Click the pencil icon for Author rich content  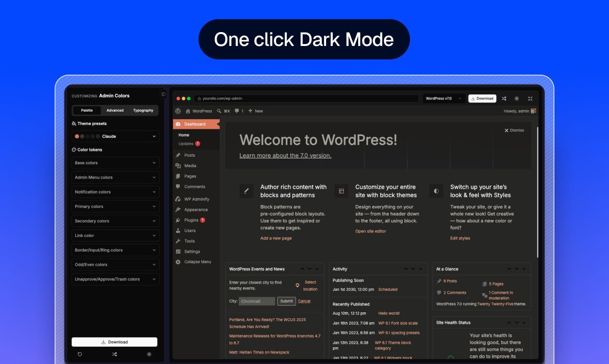point(246,191)
